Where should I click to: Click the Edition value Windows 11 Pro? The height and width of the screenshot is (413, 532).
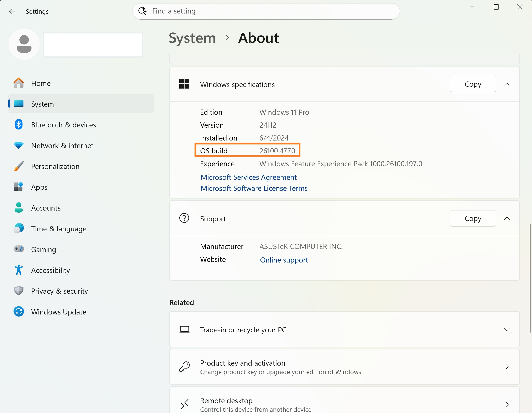coord(284,112)
